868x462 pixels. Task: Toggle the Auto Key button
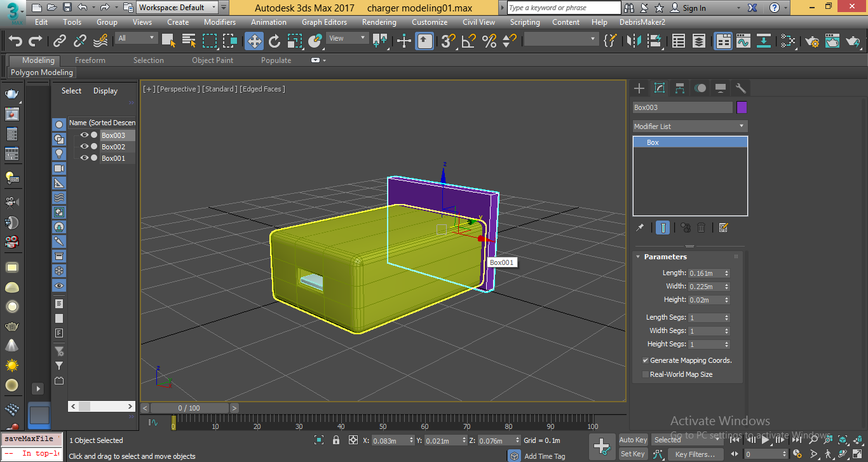point(633,440)
